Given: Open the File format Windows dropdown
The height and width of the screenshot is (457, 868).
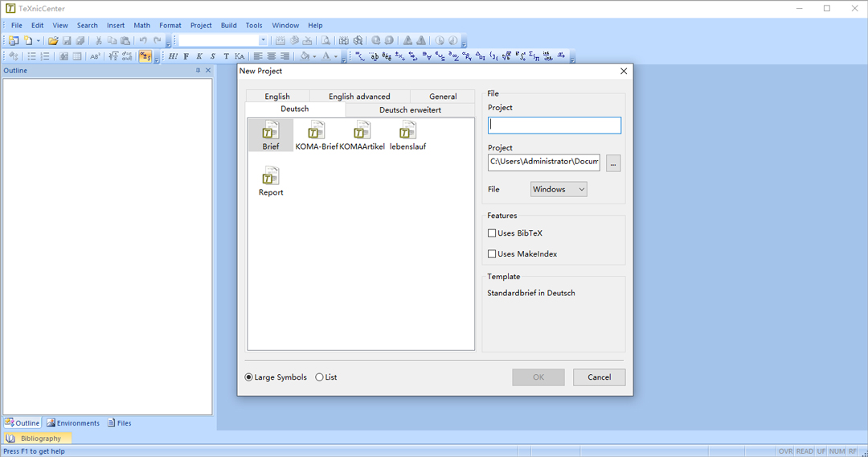Looking at the screenshot, I should (559, 189).
